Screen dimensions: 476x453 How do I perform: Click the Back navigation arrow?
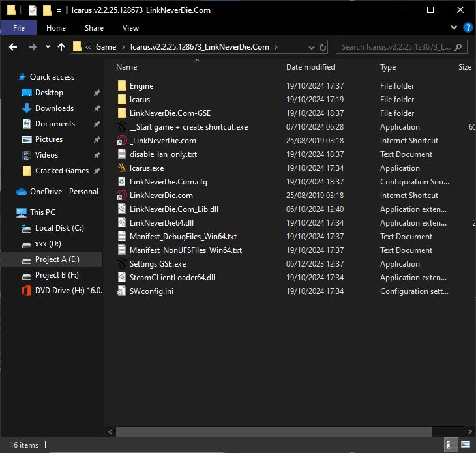[13, 47]
